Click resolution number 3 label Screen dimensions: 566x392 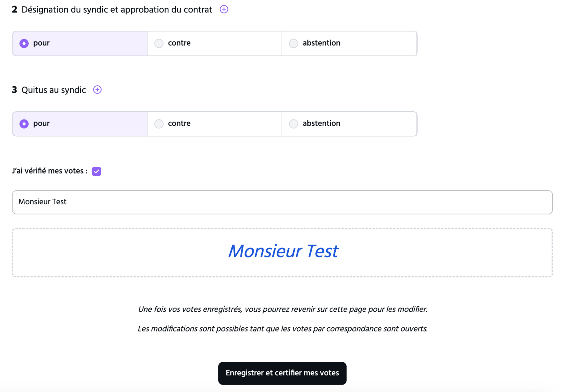[x=15, y=90]
